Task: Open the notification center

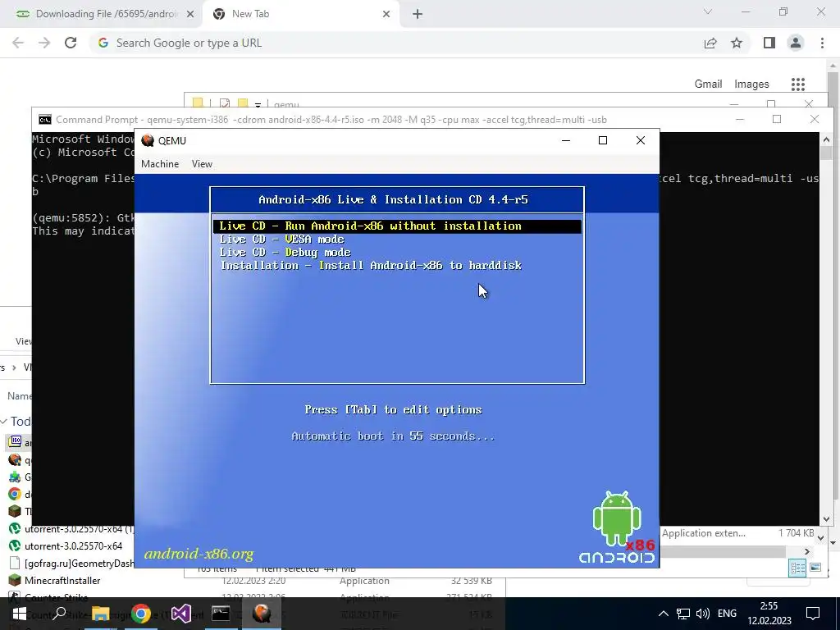Action: (x=813, y=614)
